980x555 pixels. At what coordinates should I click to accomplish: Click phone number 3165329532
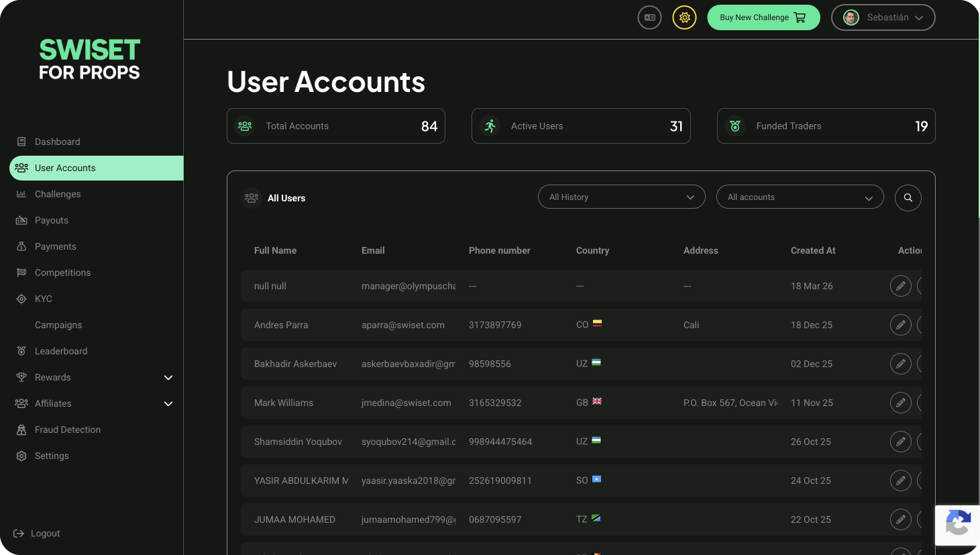pos(495,403)
